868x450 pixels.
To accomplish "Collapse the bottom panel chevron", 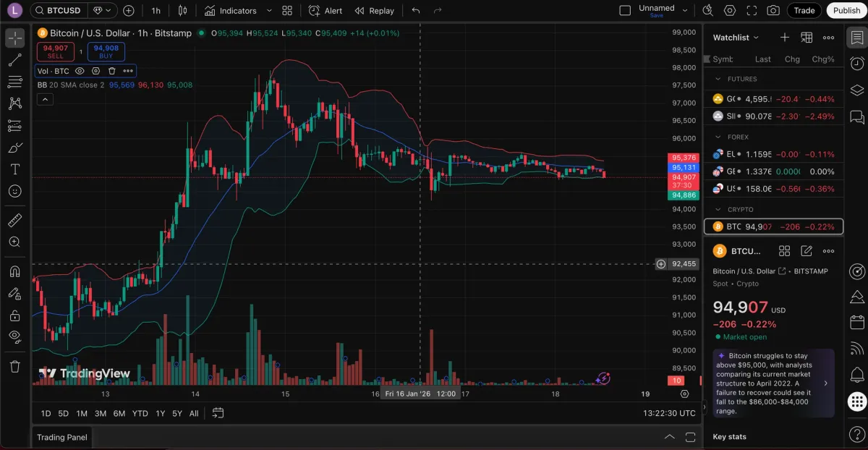I will point(670,437).
